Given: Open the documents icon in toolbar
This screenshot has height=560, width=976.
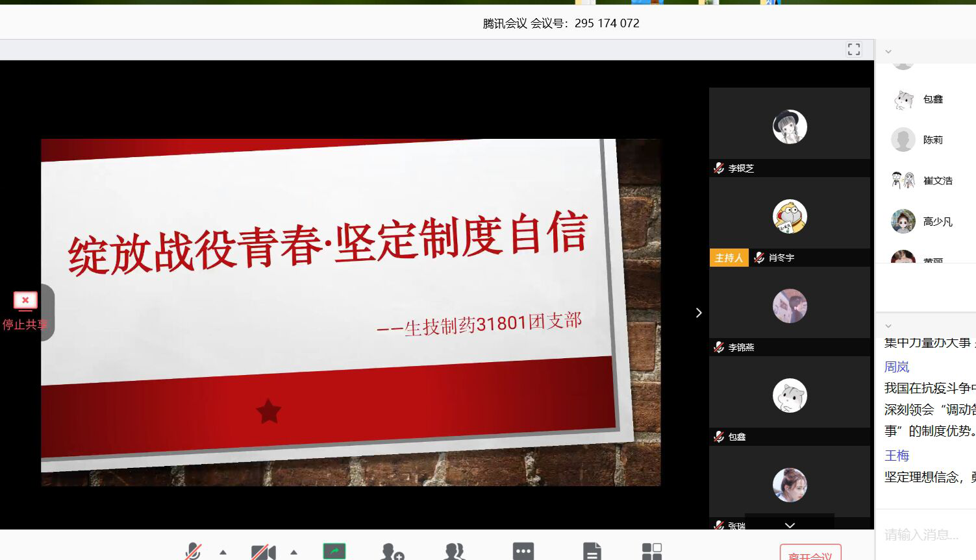Looking at the screenshot, I should click(x=592, y=552).
